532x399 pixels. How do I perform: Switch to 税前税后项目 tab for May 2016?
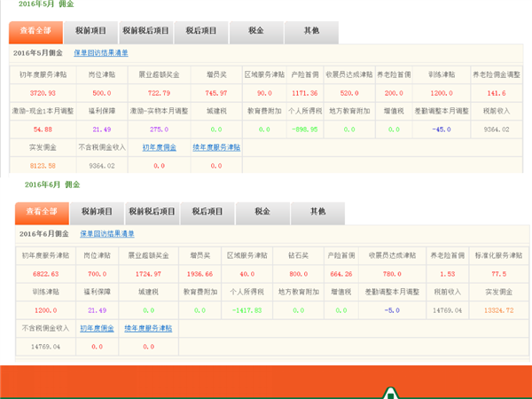(x=145, y=31)
